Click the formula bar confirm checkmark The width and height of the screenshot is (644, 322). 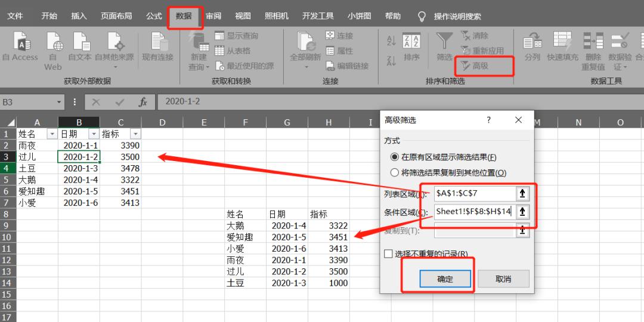click(120, 102)
